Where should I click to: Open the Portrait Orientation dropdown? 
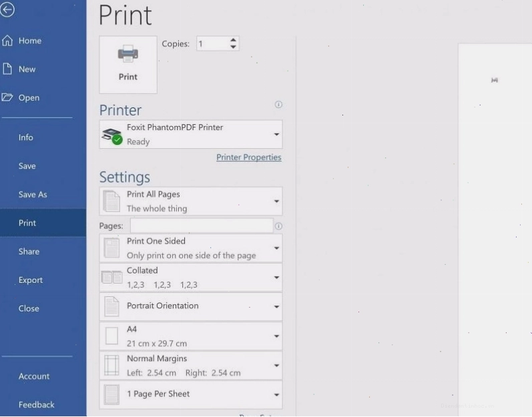coord(191,306)
